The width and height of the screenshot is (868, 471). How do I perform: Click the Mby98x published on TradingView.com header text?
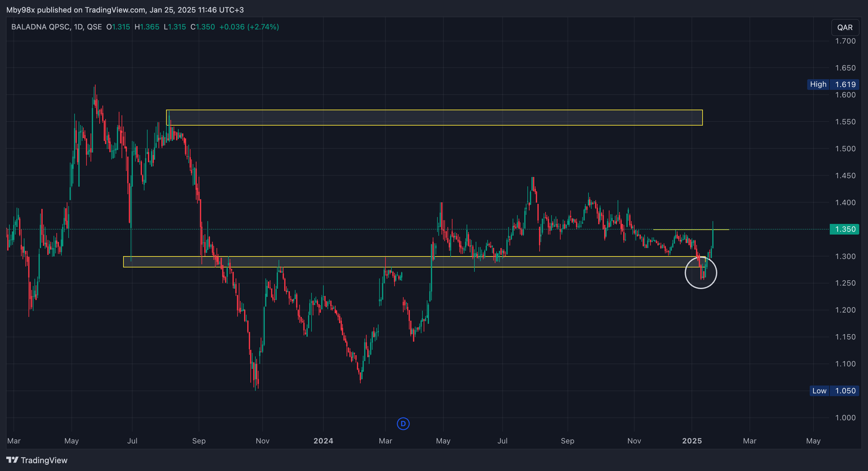125,10
